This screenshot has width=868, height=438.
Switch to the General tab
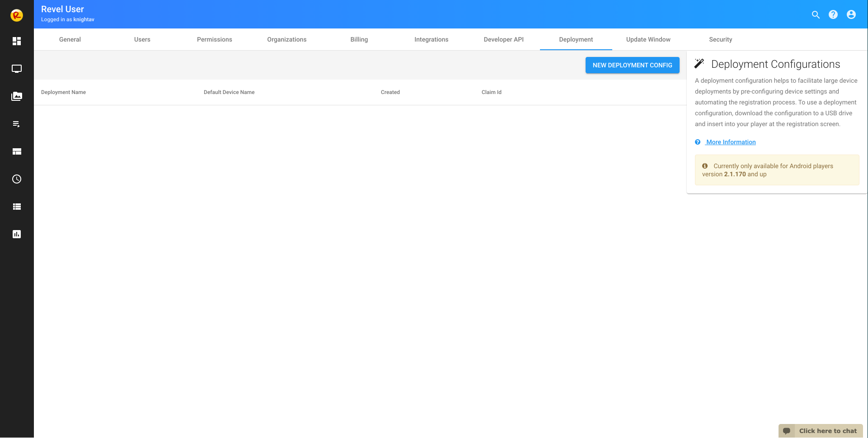70,39
